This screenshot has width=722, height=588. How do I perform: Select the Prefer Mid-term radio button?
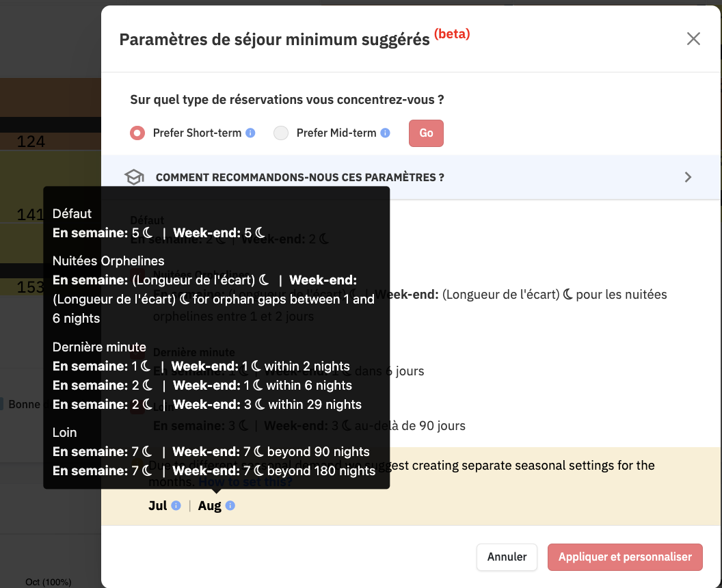coord(281,133)
